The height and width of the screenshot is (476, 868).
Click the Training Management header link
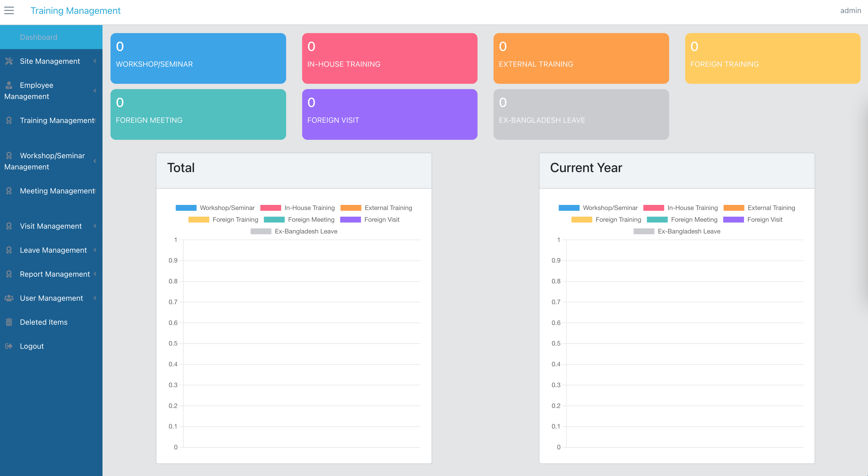76,11
